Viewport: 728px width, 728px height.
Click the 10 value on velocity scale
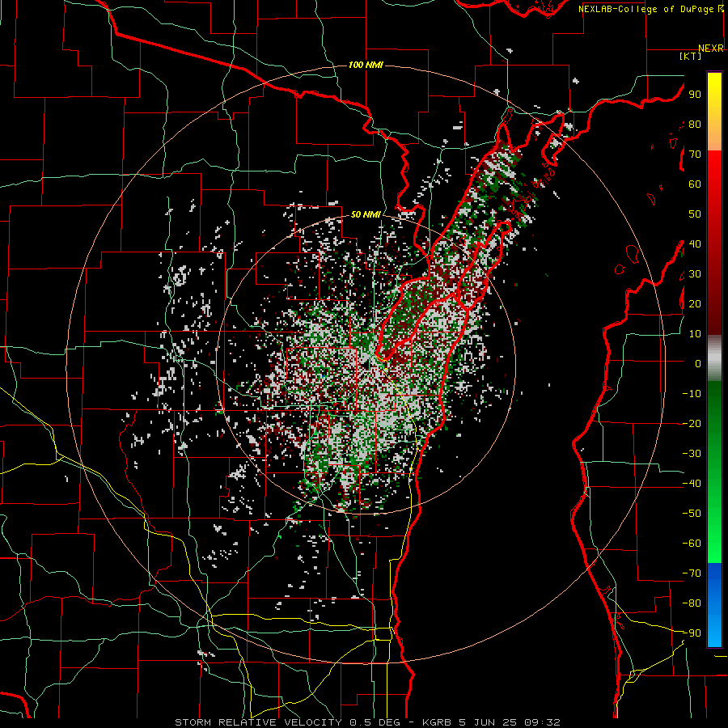click(695, 334)
